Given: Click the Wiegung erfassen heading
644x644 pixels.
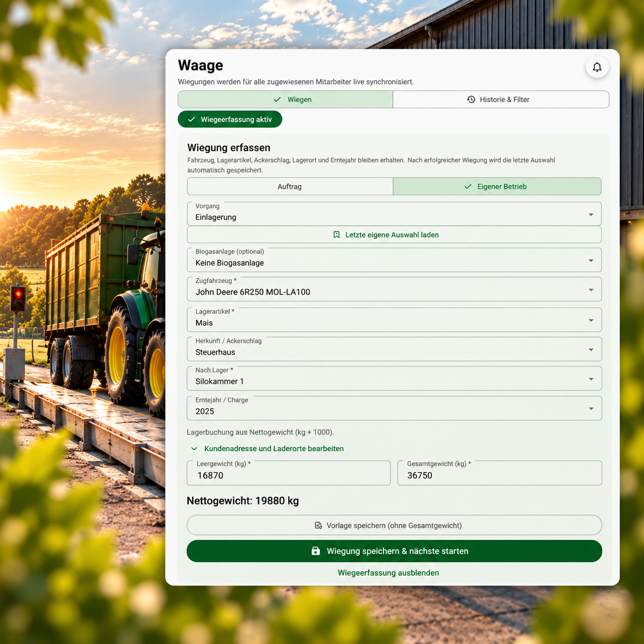Looking at the screenshot, I should pos(229,148).
